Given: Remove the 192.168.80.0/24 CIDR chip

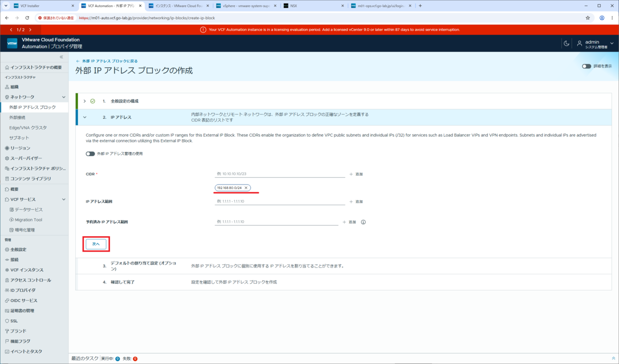Looking at the screenshot, I should [247, 188].
